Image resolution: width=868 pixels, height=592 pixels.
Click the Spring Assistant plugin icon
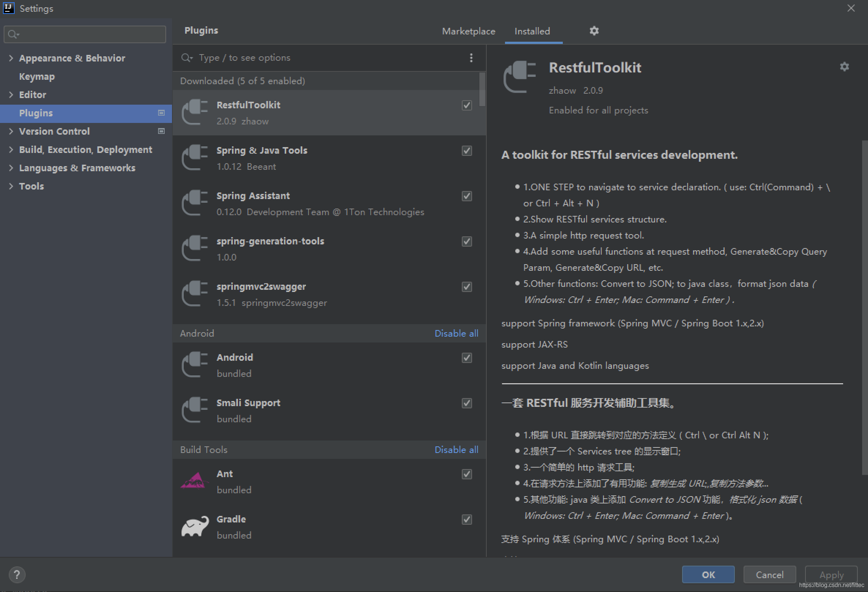[194, 203]
